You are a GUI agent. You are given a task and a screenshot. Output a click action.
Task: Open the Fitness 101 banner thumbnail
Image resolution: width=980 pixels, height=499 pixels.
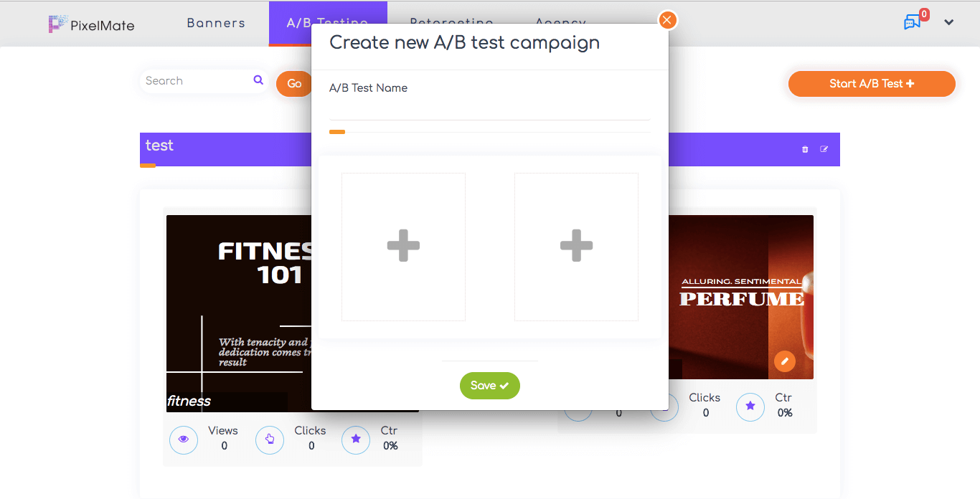tap(239, 313)
